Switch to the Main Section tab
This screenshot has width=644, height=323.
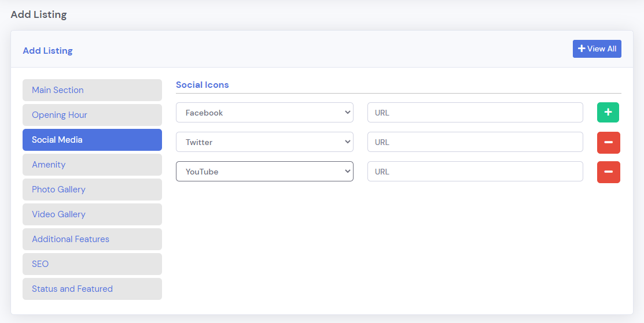point(92,90)
